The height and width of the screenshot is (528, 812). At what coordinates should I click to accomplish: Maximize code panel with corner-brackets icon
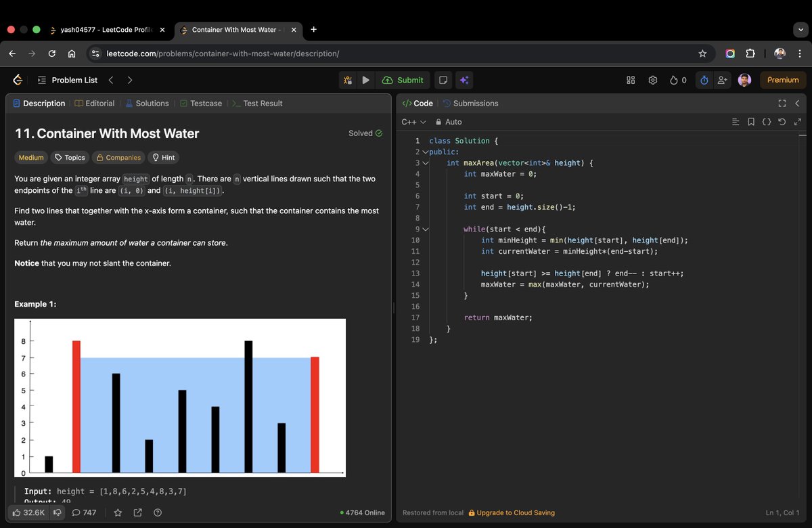coord(782,104)
